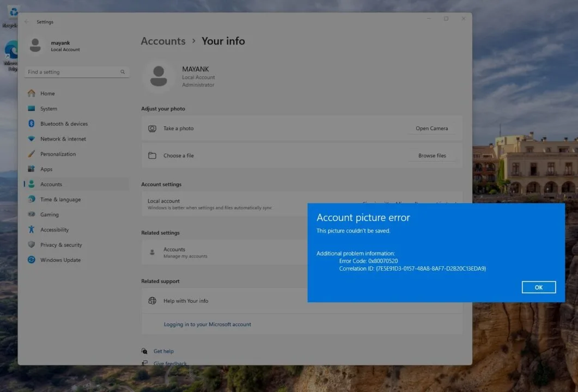Click OK in Account picture error dialog
578x392 pixels.
538,287
